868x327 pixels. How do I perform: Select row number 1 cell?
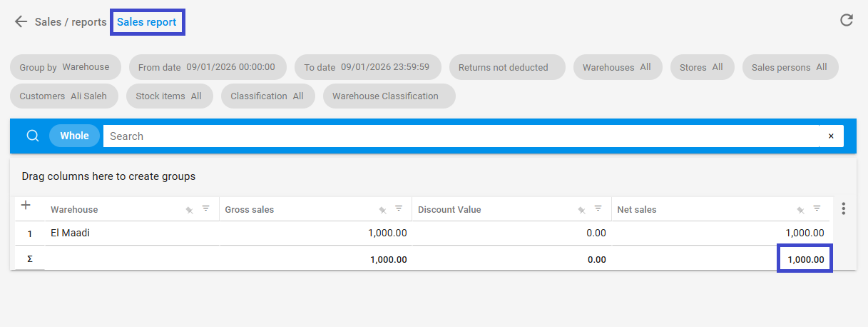(30, 233)
